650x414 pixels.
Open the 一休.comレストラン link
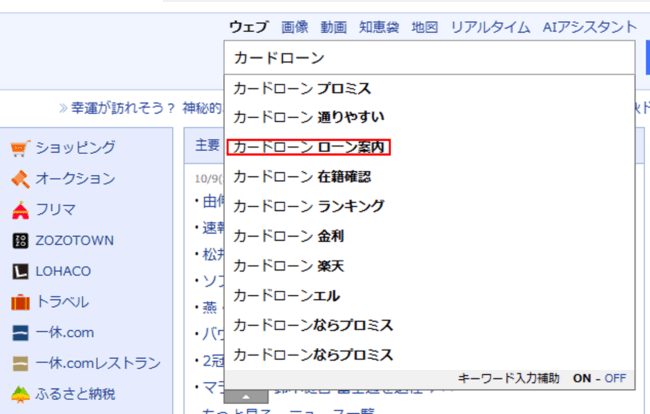(x=98, y=363)
